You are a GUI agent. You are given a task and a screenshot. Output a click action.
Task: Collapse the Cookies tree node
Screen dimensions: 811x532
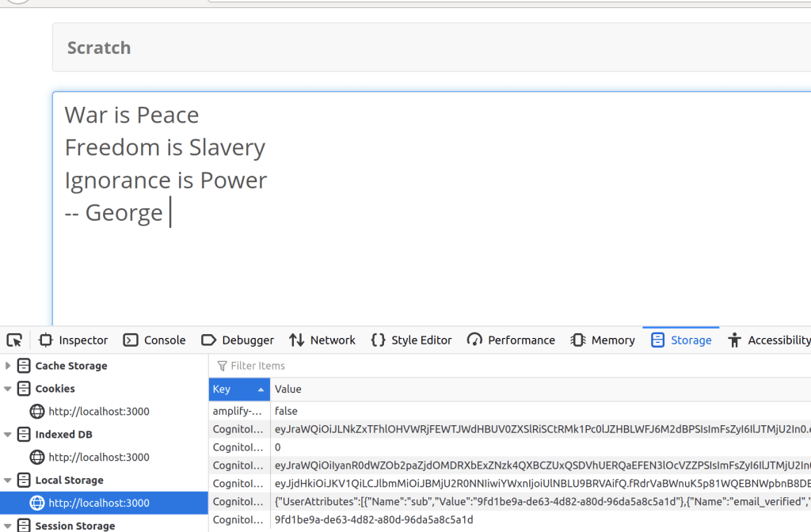[x=9, y=389]
